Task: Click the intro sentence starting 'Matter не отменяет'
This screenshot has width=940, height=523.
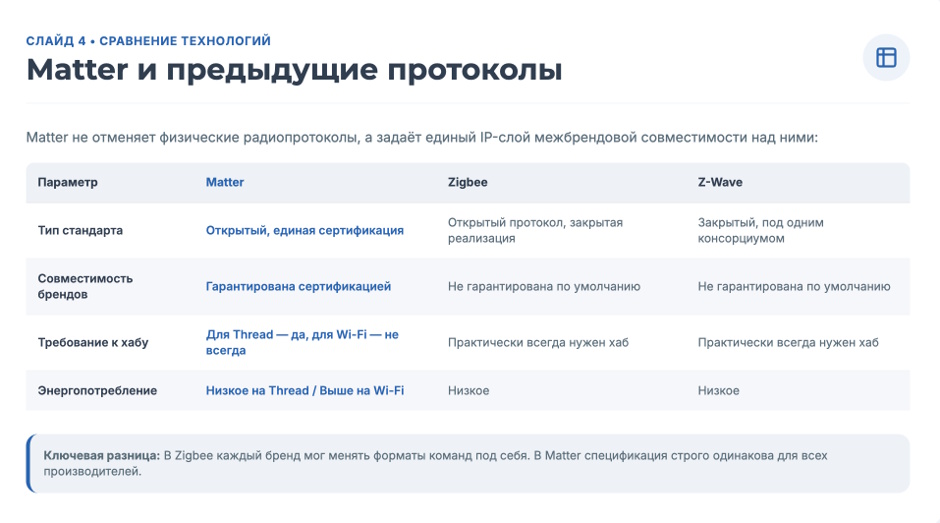Action: point(421,137)
